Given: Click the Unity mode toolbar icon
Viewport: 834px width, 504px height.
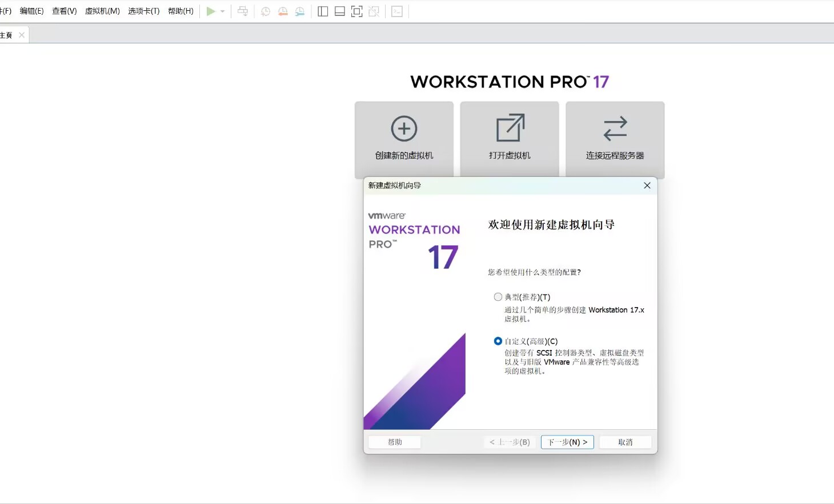Looking at the screenshot, I should [374, 11].
